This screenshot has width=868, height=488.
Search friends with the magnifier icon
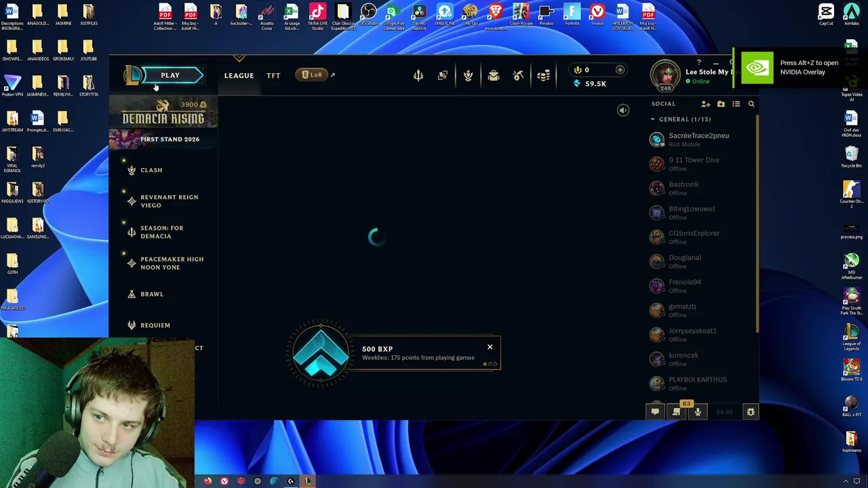click(751, 104)
